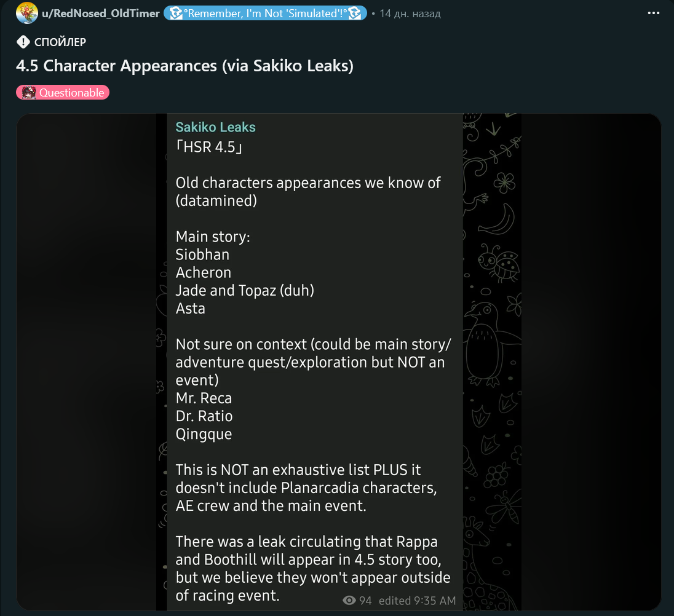This screenshot has height=616, width=674.
Task: Click the edited 9:35 AM timestamp
Action: click(x=417, y=601)
